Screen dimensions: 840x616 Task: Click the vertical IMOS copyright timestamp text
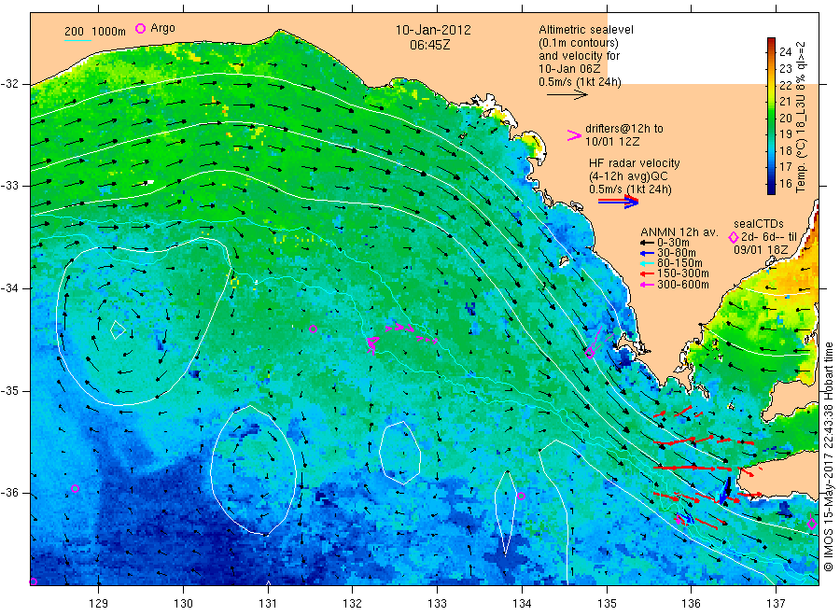click(x=828, y=456)
